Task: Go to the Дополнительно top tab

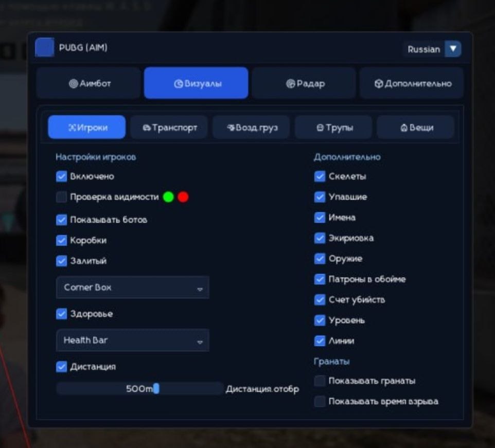Action: click(412, 83)
